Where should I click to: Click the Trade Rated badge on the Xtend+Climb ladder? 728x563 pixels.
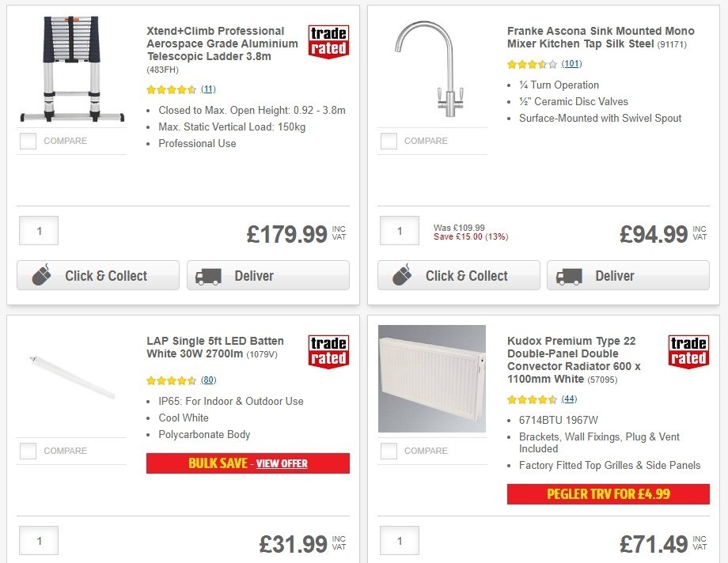[328, 41]
